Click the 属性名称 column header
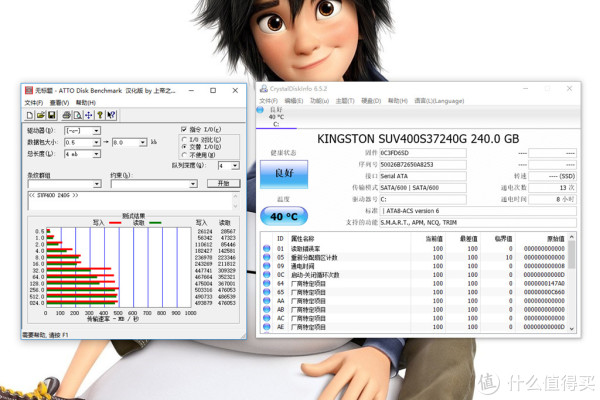Screen dimensions: 600x400 pyautogui.click(x=302, y=238)
